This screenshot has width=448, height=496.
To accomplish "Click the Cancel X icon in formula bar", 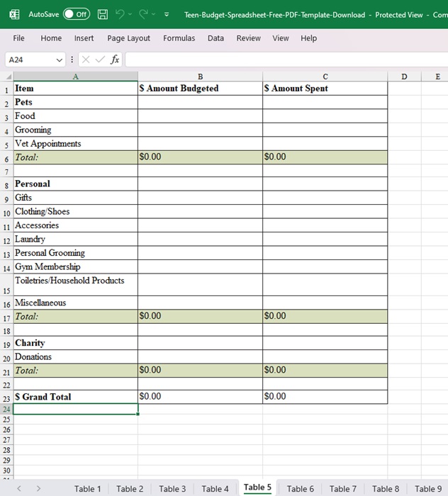I will pyautogui.click(x=86, y=60).
